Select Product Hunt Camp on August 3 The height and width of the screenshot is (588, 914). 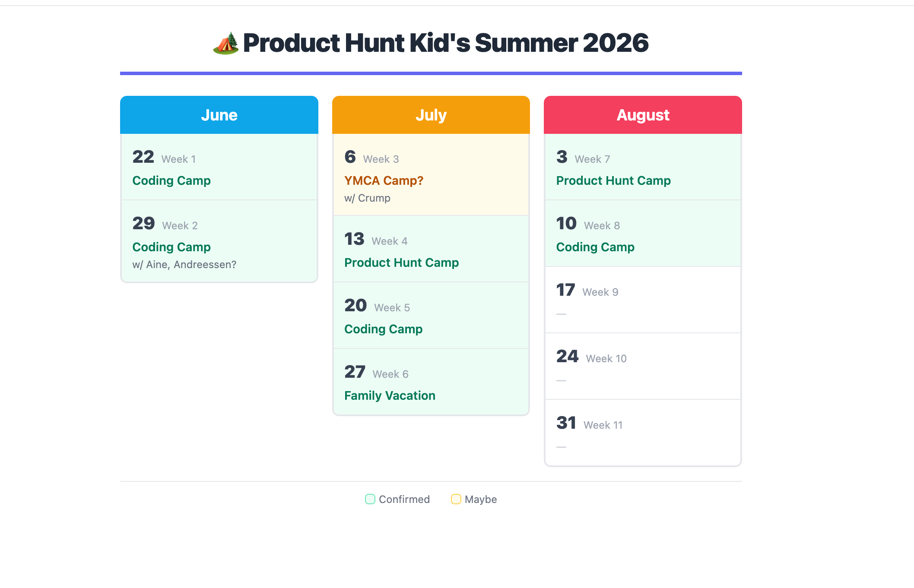click(x=613, y=180)
